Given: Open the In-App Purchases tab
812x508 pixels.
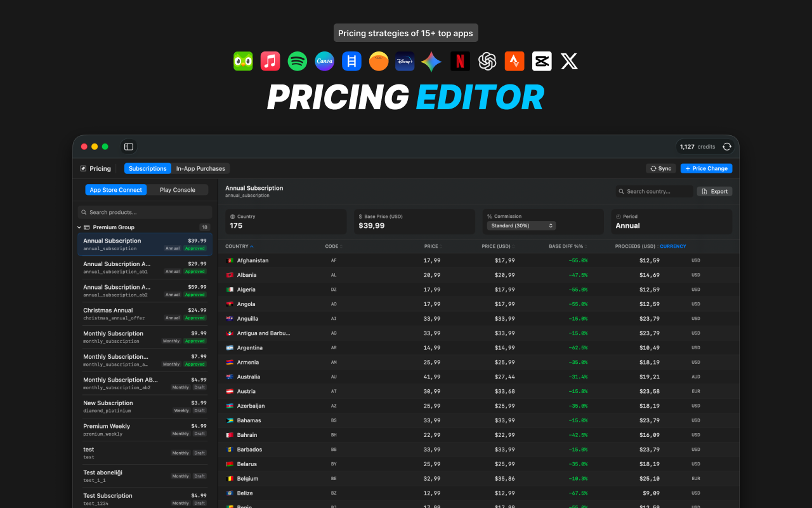Looking at the screenshot, I should click(200, 168).
